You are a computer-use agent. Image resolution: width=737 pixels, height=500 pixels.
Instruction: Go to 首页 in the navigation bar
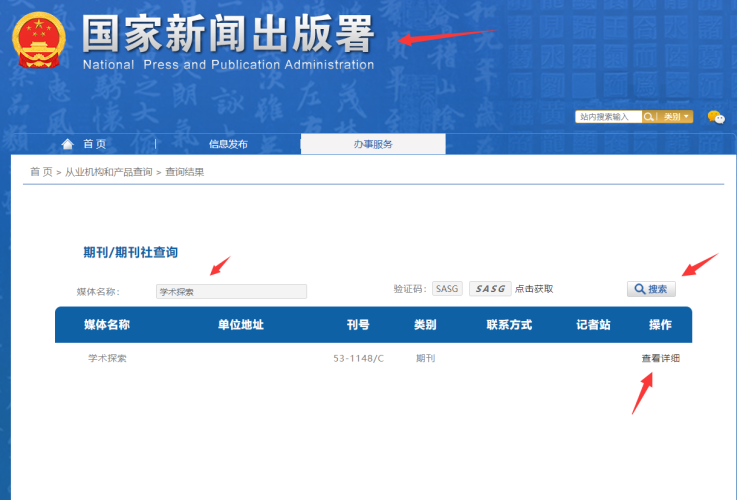pyautogui.click(x=94, y=144)
